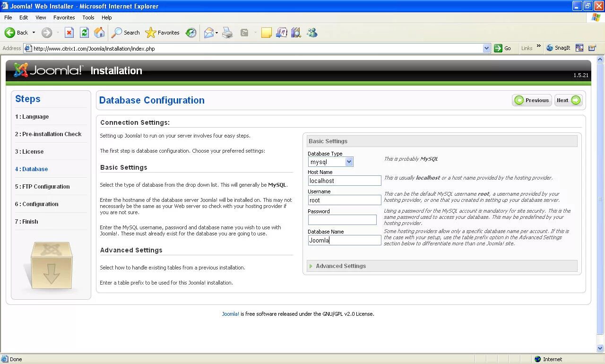
Task: Click the Forward arrow button
Action: (46, 33)
